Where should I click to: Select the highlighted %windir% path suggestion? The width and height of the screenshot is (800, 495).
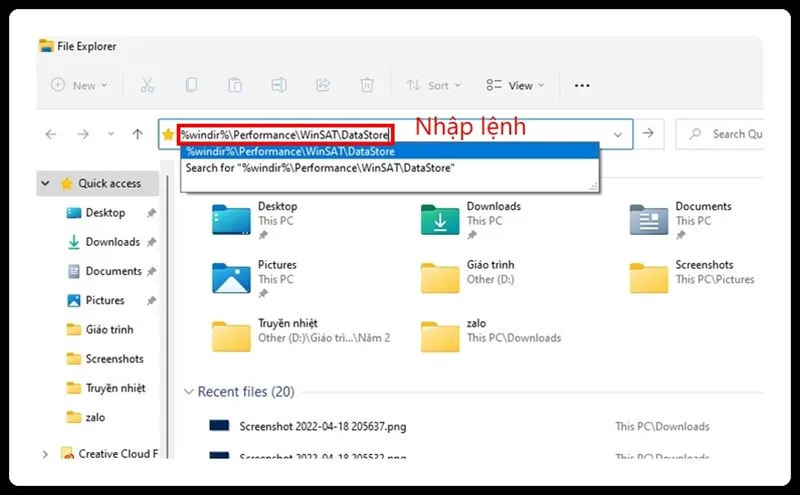click(389, 152)
